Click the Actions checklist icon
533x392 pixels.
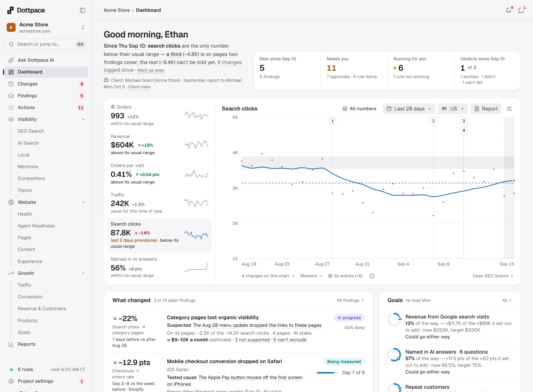pyautogui.click(x=11, y=107)
